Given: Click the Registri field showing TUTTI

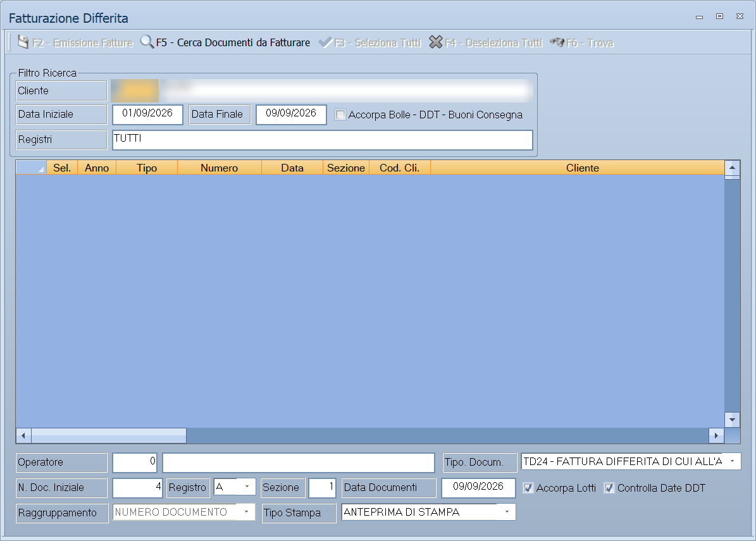Looking at the screenshot, I should [x=323, y=140].
